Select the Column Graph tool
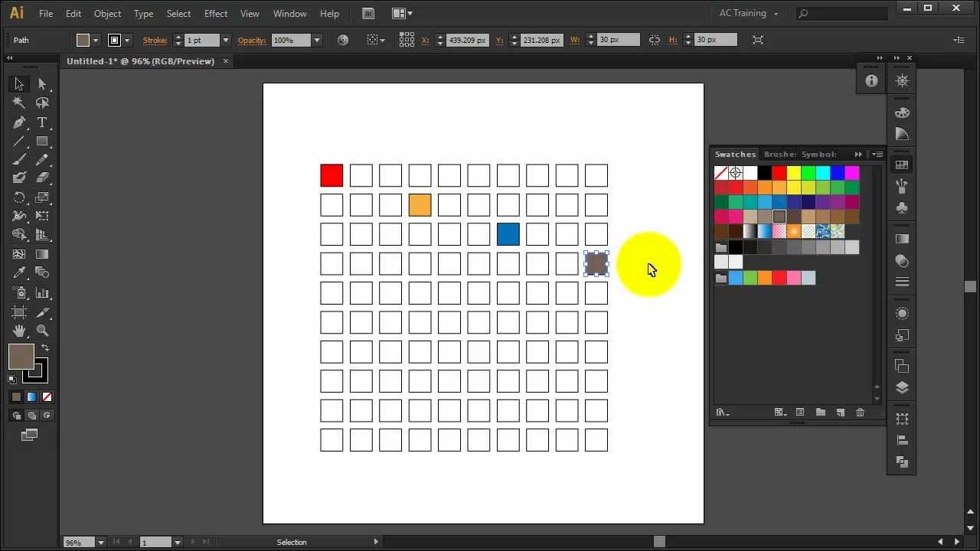Image resolution: width=980 pixels, height=551 pixels. (x=42, y=293)
